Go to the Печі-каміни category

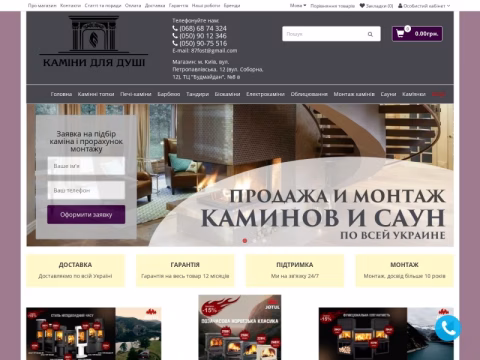[136, 94]
